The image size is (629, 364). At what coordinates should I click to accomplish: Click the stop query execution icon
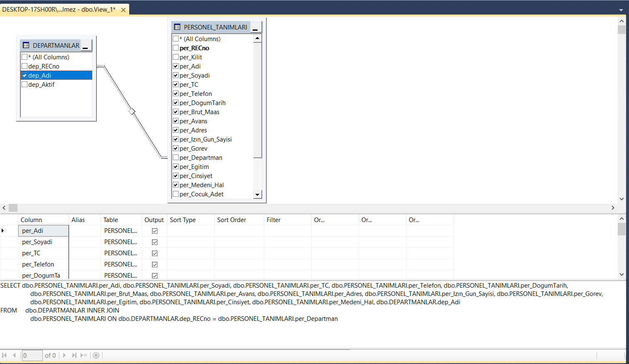pos(96,355)
